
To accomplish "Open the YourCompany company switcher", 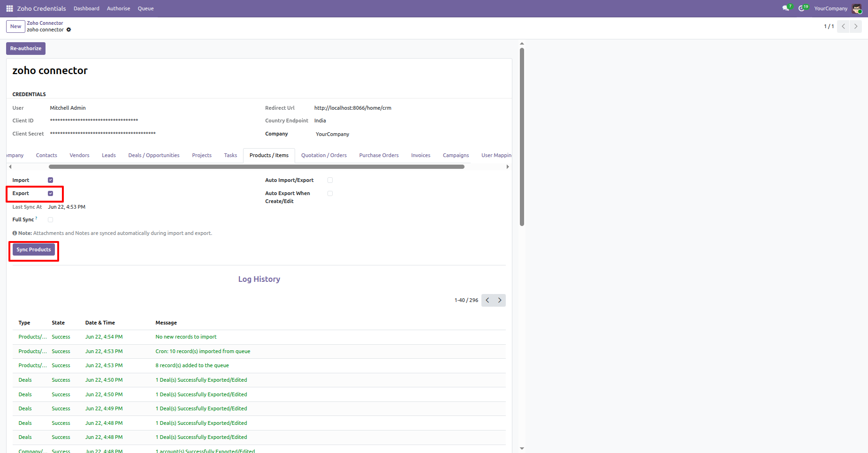I will 830,8.
